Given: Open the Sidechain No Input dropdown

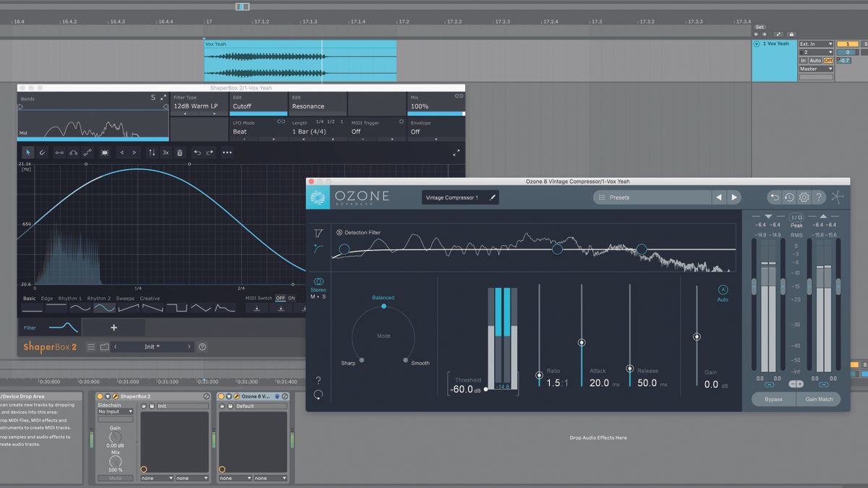Looking at the screenshot, I should tap(115, 411).
